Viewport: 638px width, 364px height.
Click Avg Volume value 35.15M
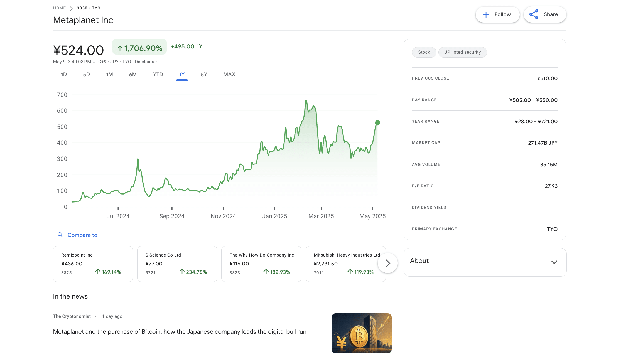click(549, 165)
